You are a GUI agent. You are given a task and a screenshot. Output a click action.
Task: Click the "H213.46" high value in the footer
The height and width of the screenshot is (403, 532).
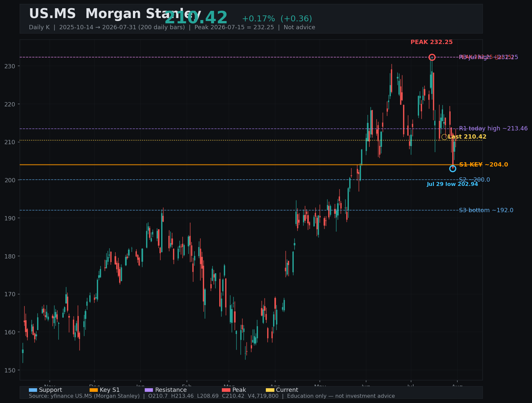183,396
